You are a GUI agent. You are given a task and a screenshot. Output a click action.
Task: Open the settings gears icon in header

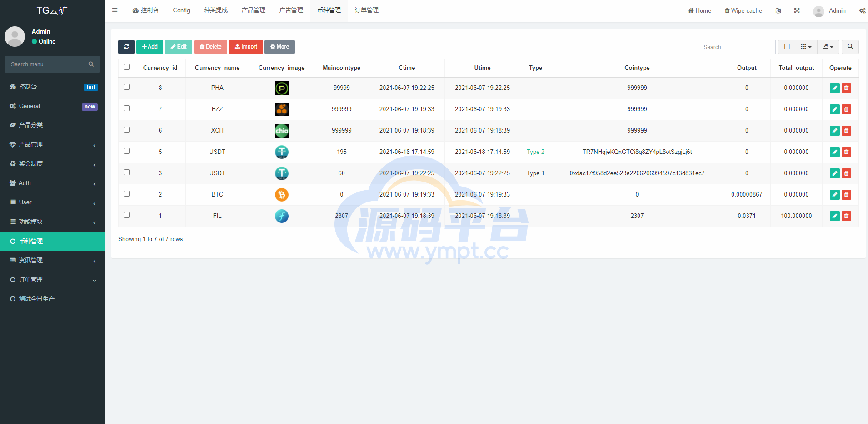[862, 10]
